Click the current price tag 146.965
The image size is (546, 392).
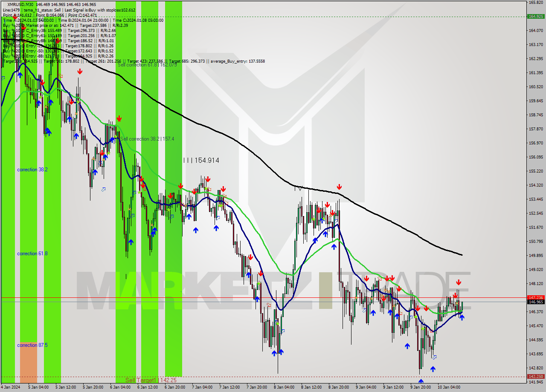click(535, 302)
